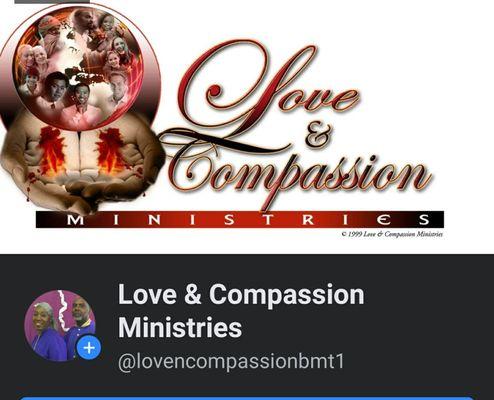Click the page title 'Love & Compassion Ministries'
The image size is (494, 400).
tap(241, 311)
